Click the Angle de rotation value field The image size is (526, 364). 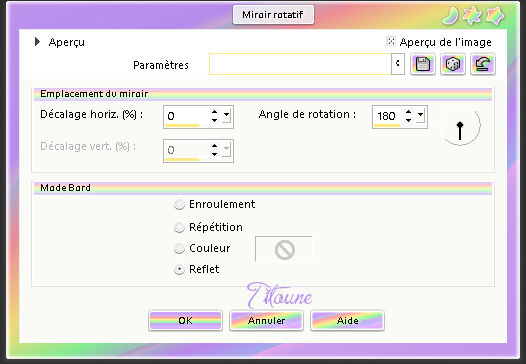click(388, 116)
